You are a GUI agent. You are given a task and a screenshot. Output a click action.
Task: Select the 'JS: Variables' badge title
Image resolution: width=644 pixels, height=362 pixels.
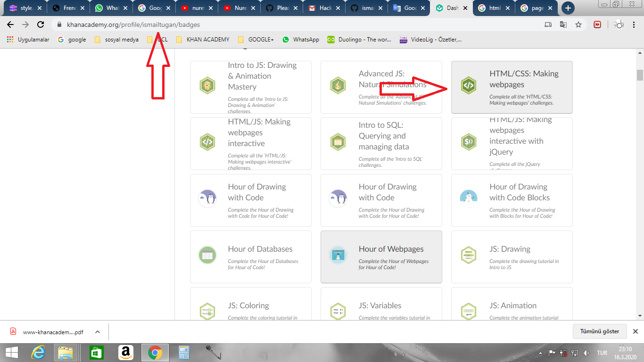coord(380,305)
